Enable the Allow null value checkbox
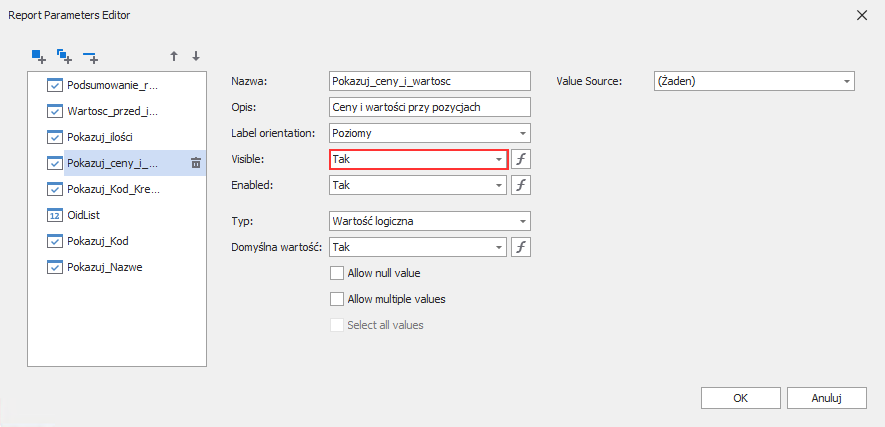The image size is (885, 427). [337, 273]
